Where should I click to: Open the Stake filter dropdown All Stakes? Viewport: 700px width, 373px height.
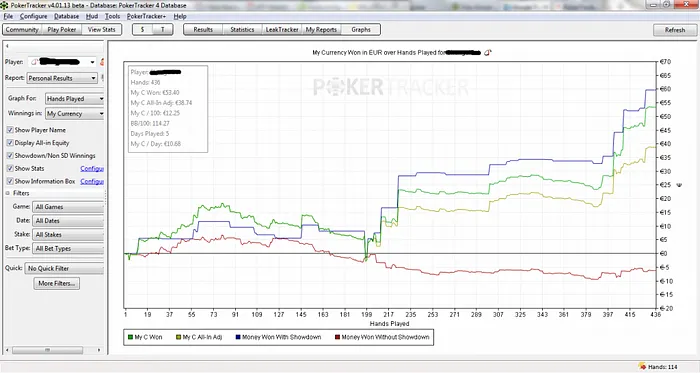tap(68, 235)
